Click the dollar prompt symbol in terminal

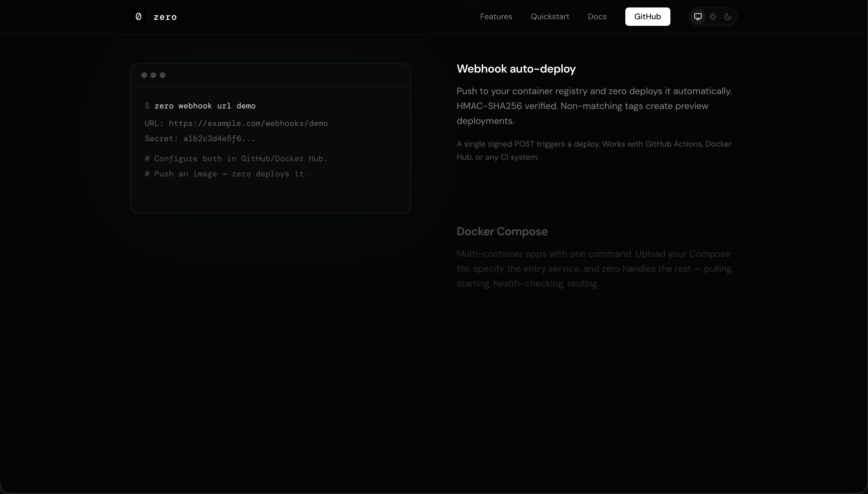click(147, 106)
